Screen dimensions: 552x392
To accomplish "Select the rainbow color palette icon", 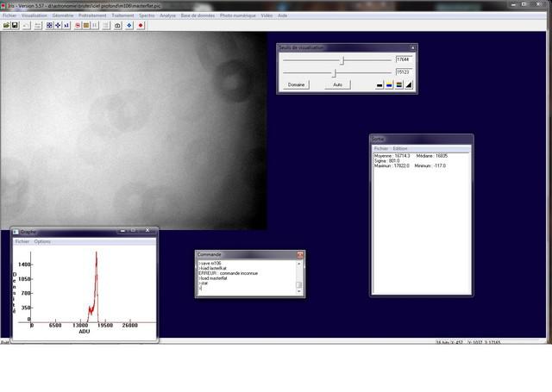I will pos(398,84).
